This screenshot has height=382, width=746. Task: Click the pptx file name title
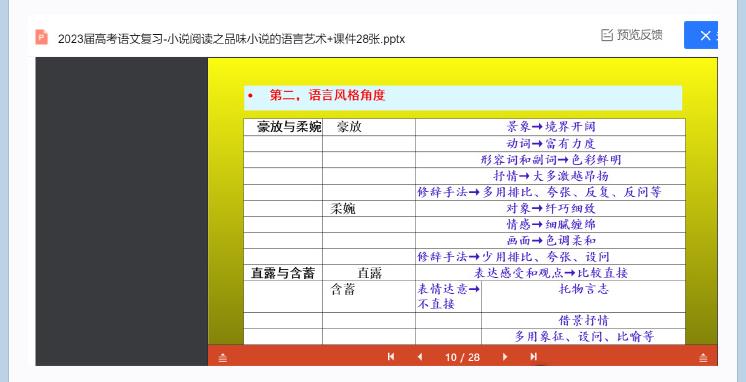(231, 39)
